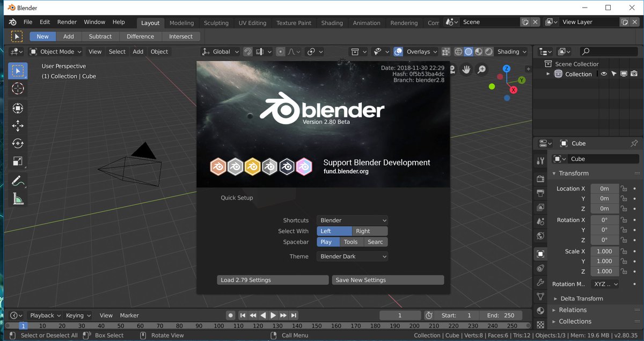Switch to the Sculpting workspace tab

216,23
